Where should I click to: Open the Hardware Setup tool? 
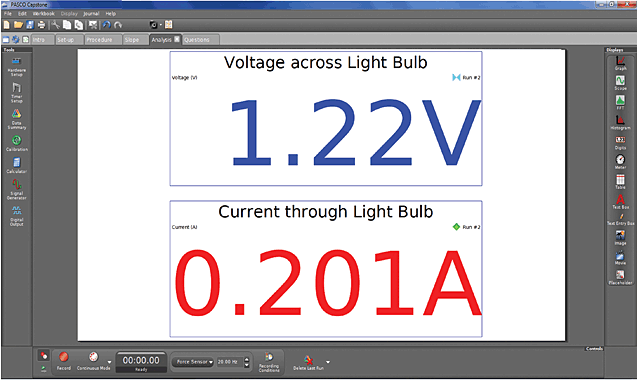pyautogui.click(x=16, y=67)
